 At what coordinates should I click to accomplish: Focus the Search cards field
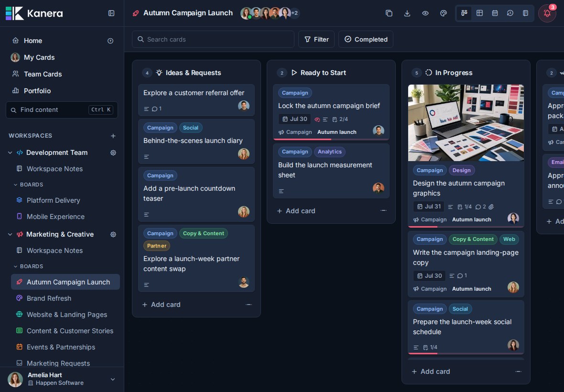point(213,39)
